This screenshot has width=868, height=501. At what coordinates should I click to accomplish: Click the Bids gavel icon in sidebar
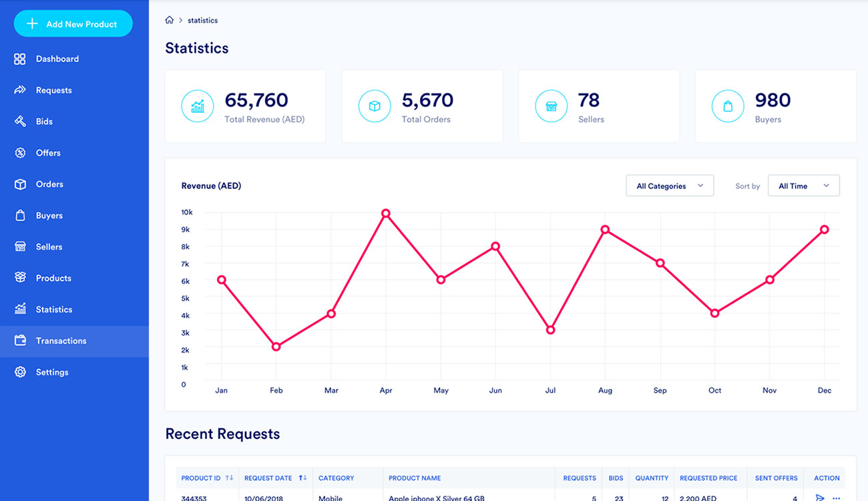coord(20,122)
